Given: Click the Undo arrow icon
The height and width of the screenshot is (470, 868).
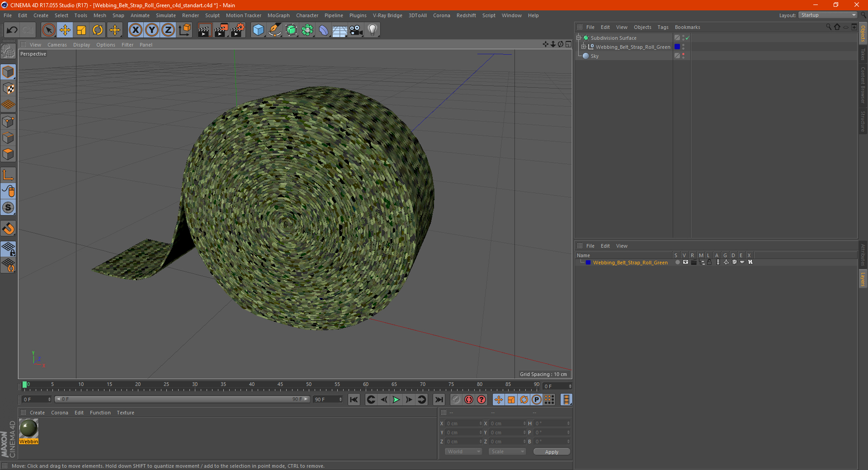Looking at the screenshot, I should click(12, 30).
